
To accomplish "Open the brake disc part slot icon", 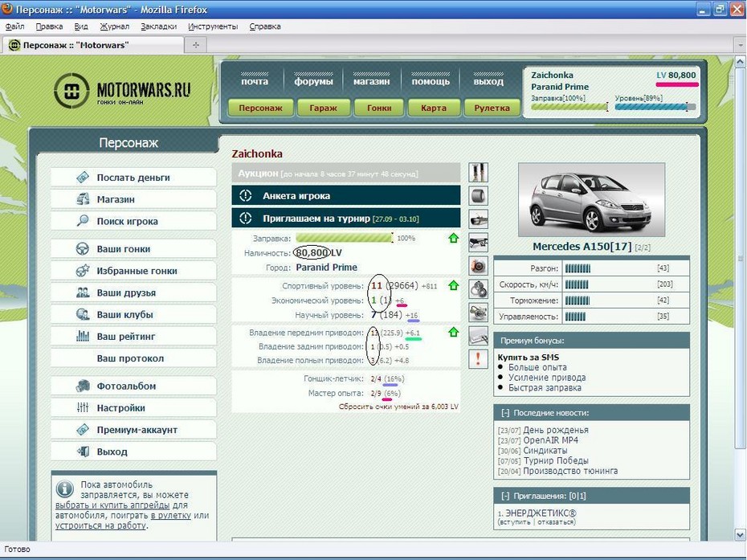I will click(478, 265).
